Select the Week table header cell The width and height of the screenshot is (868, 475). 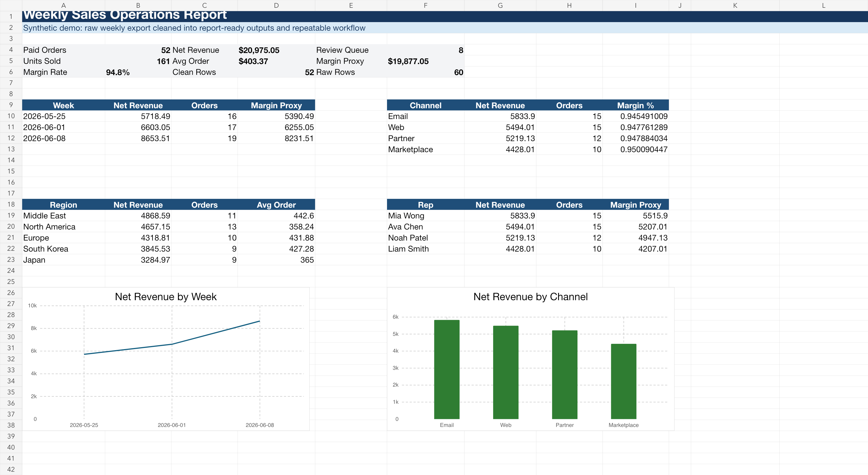click(63, 105)
